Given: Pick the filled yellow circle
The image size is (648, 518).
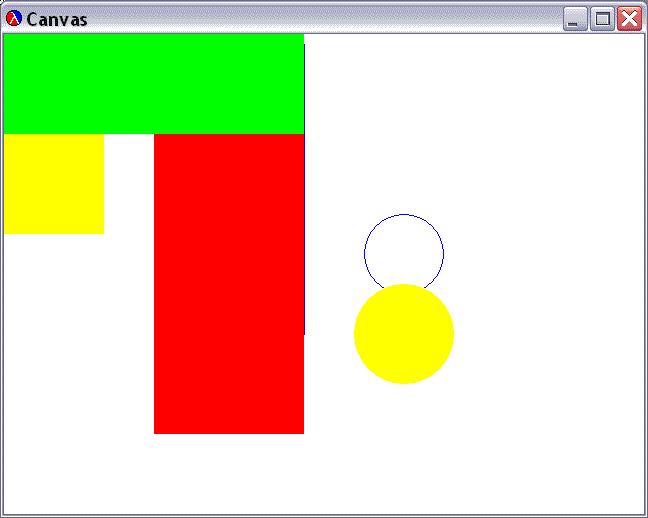Looking at the screenshot, I should coord(404,335).
